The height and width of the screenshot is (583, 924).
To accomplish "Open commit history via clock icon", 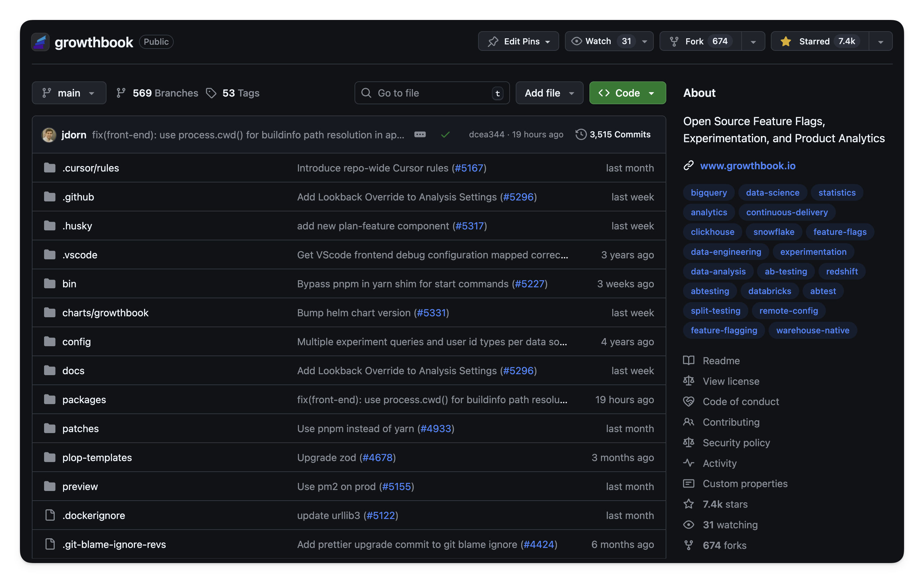I will pos(581,135).
